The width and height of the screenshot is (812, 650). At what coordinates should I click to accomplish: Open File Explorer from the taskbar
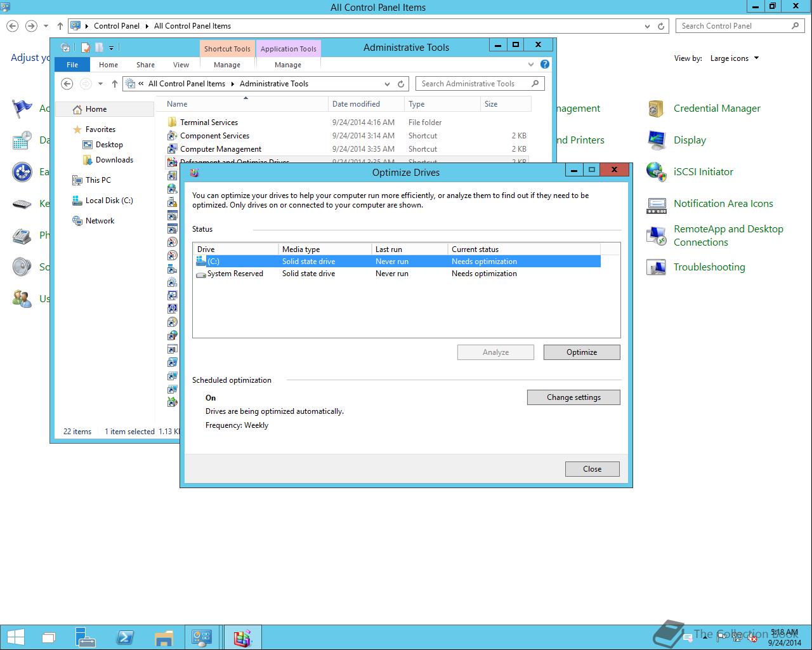coord(164,637)
